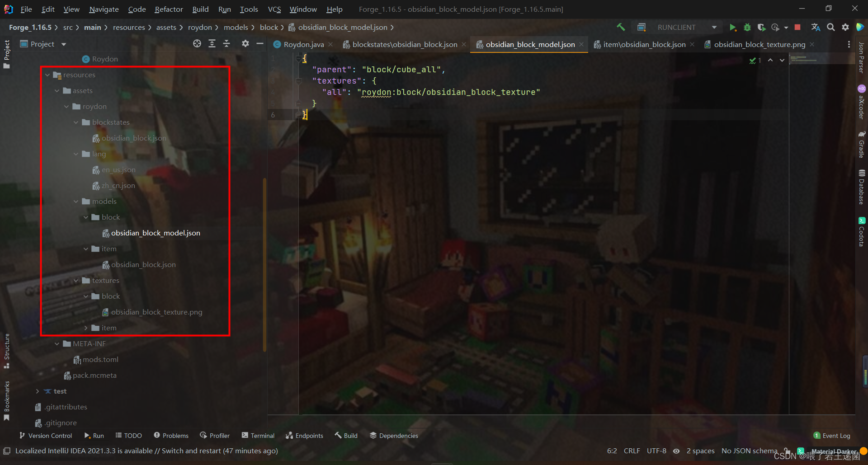868x465 pixels.
Task: Collapse the textures folder
Action: [x=76, y=281]
